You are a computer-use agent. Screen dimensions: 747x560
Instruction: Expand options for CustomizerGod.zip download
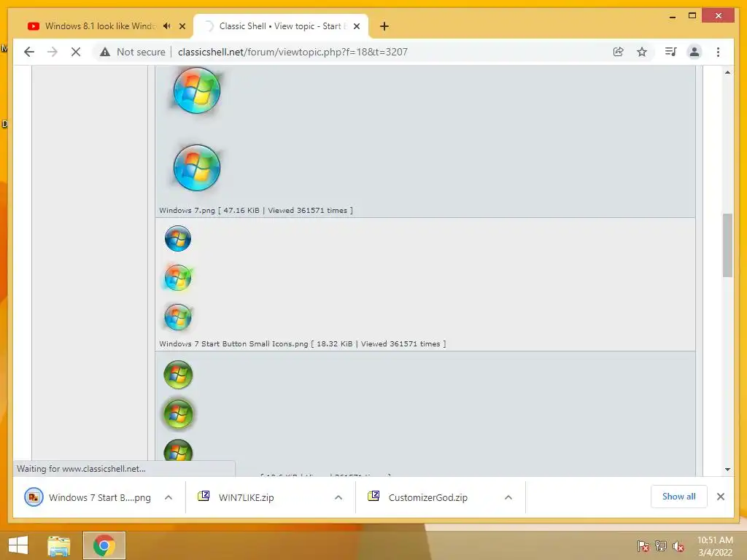pos(508,497)
